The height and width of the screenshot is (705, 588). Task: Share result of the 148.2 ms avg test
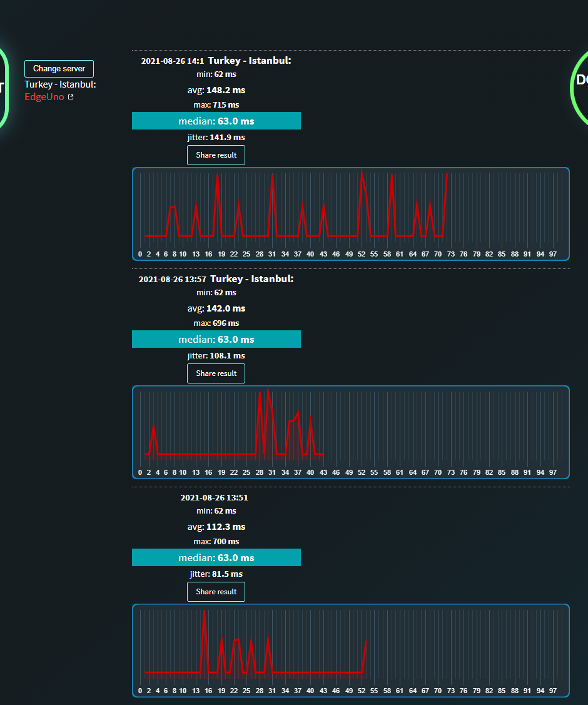pyautogui.click(x=216, y=155)
